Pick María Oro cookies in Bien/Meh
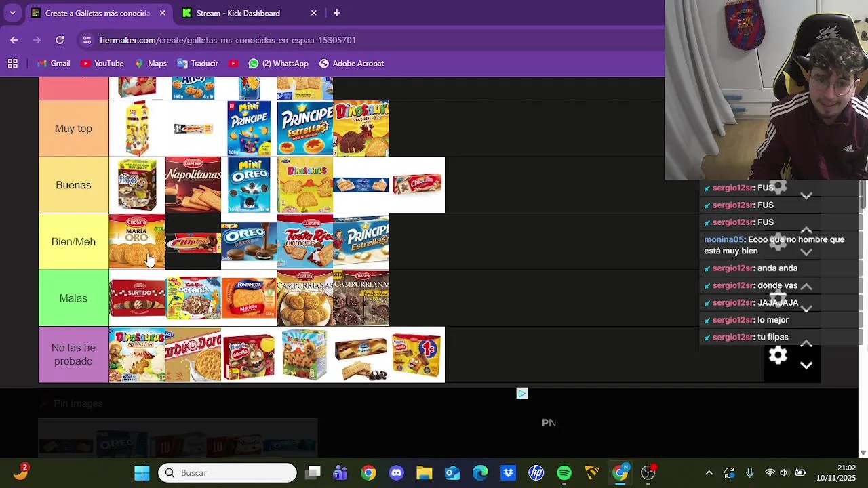The image size is (868, 488). click(137, 242)
